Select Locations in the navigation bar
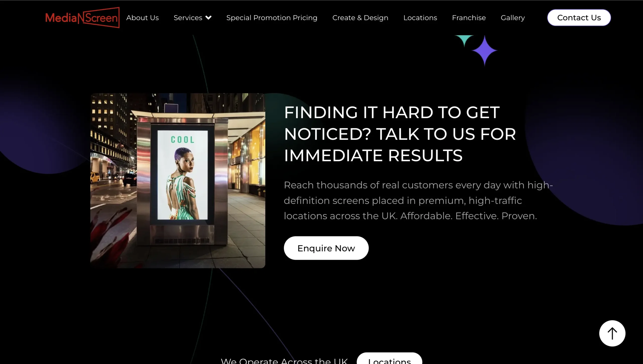The image size is (643, 364). [420, 18]
